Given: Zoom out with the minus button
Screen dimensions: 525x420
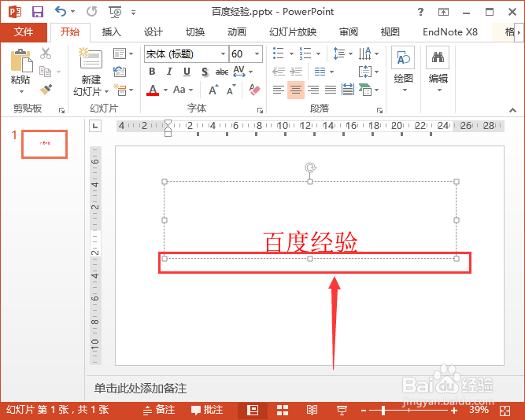Looking at the screenshot, I should pyautogui.click(x=364, y=411).
